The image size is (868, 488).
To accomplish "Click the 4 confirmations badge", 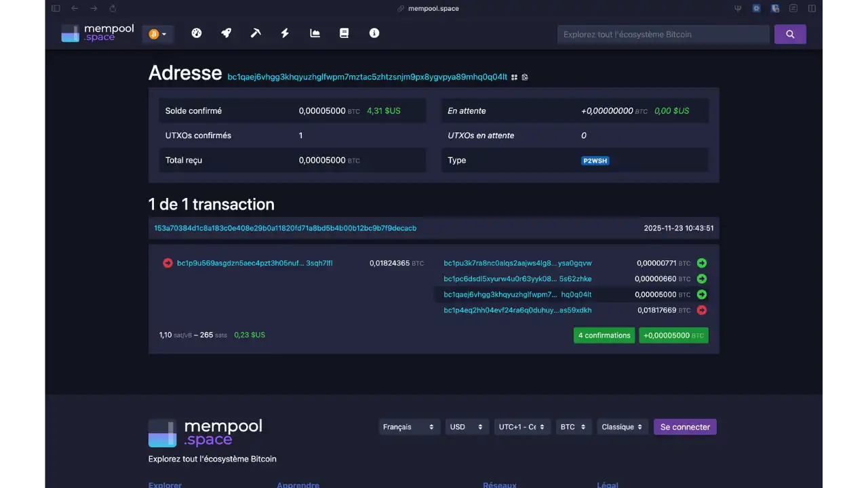I will pyautogui.click(x=604, y=335).
